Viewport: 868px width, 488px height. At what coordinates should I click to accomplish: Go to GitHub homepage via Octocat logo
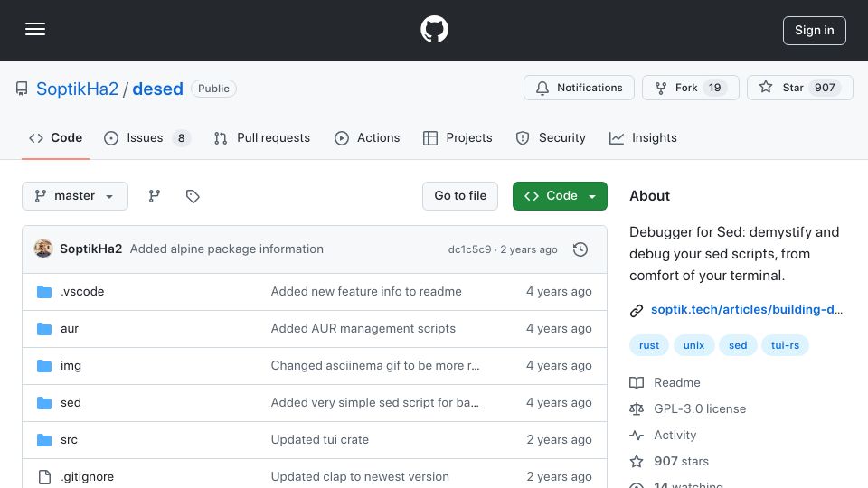pos(434,29)
